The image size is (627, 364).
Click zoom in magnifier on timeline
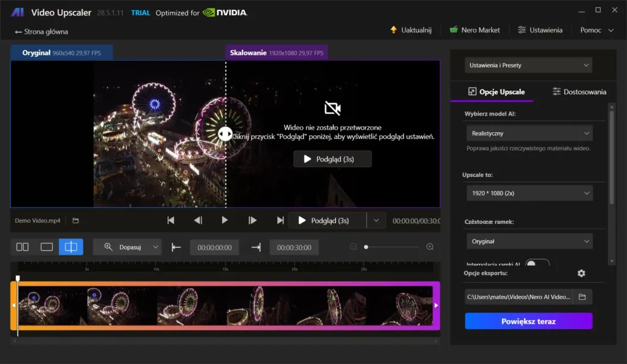pyautogui.click(x=430, y=247)
